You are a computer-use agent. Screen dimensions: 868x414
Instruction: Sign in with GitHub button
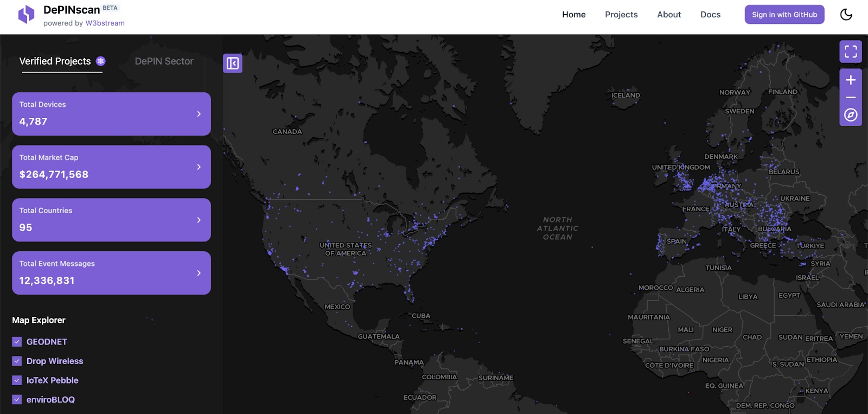(x=784, y=15)
